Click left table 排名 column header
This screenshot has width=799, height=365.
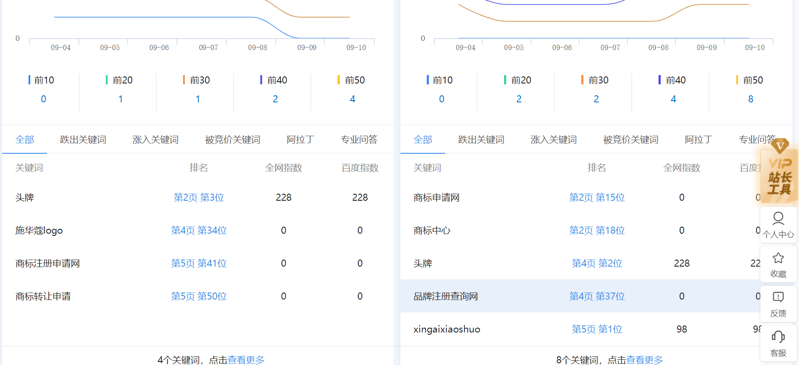[199, 168]
